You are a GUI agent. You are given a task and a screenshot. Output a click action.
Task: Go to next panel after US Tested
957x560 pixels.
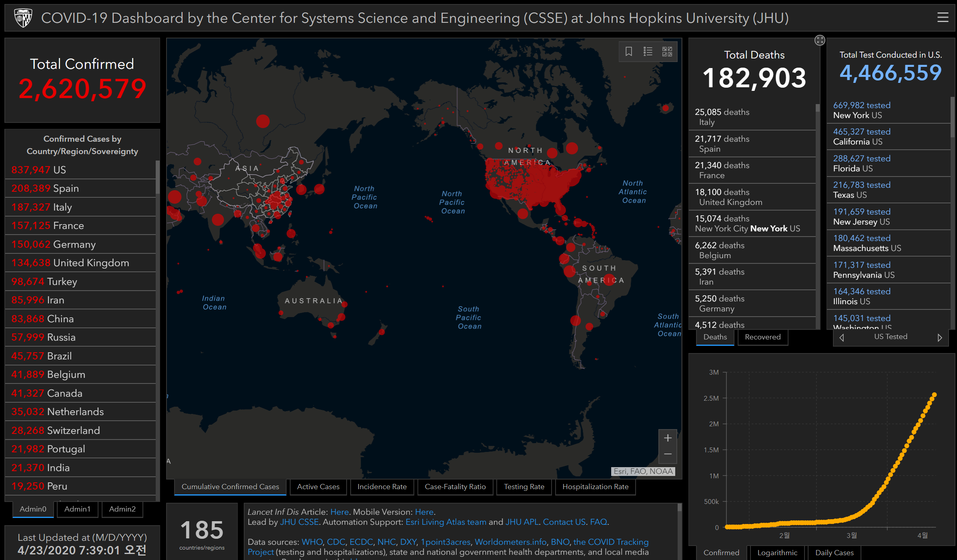tap(939, 337)
